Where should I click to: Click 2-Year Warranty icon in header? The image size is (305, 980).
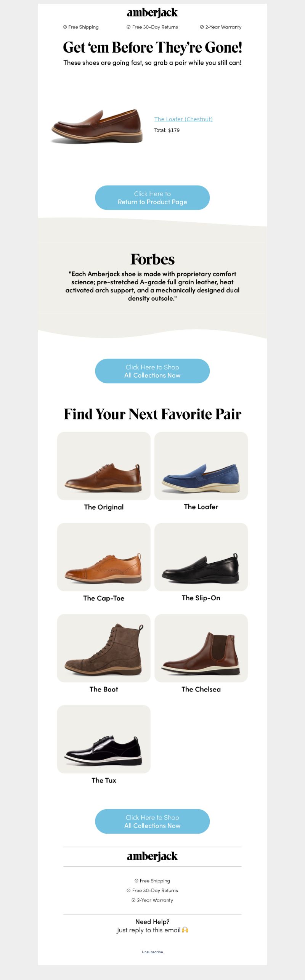[x=202, y=27]
